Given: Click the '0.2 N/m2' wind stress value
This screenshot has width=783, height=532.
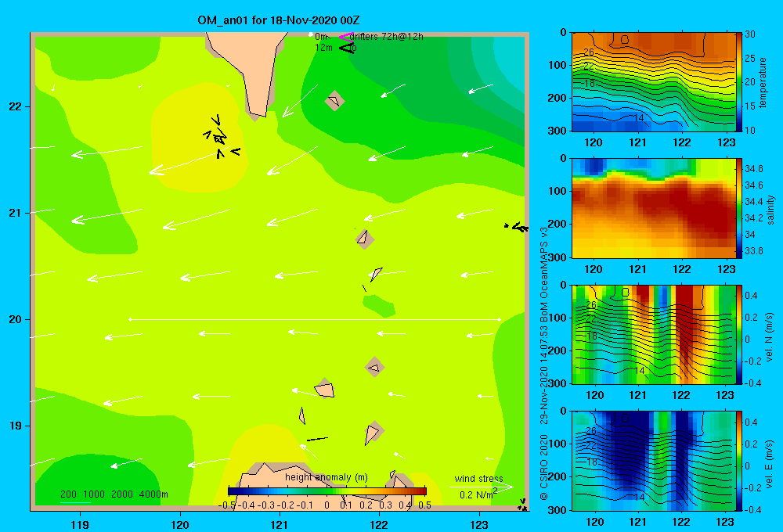Looking at the screenshot, I should point(478,494).
